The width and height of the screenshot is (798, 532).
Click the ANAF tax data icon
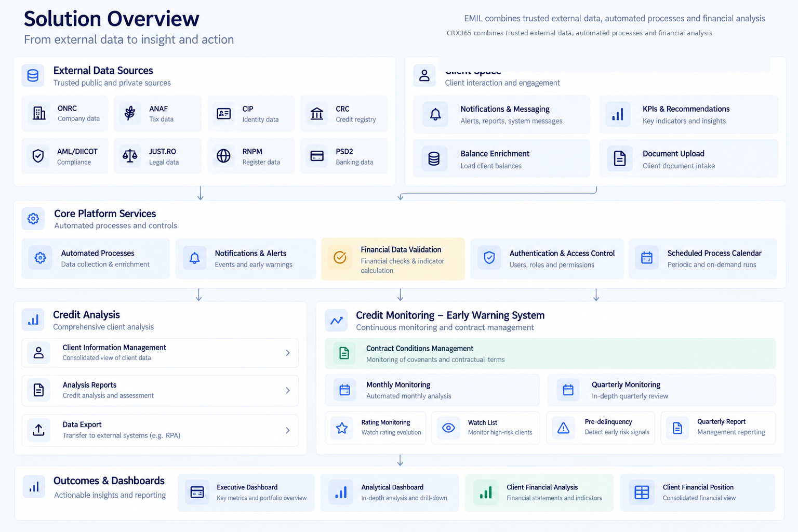click(x=130, y=113)
